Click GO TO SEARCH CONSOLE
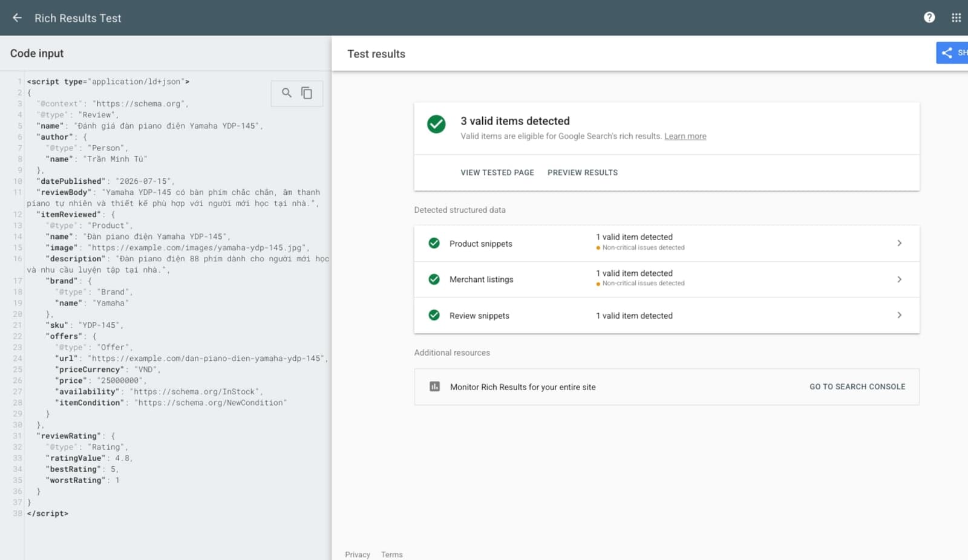 (857, 386)
